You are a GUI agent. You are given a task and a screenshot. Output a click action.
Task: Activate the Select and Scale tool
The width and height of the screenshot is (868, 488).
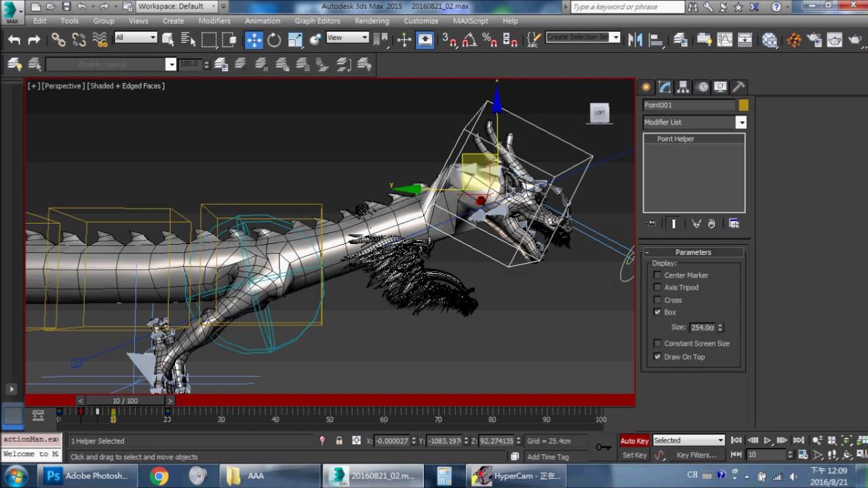click(294, 39)
